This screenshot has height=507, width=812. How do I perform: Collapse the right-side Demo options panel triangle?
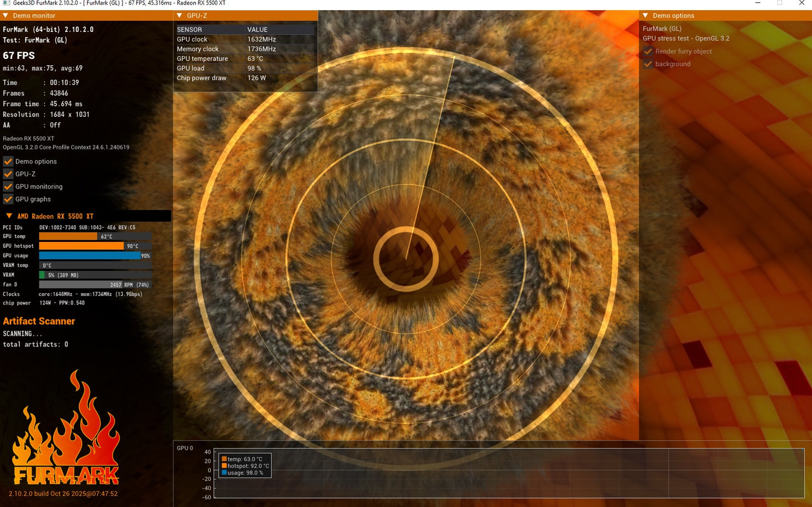[646, 16]
